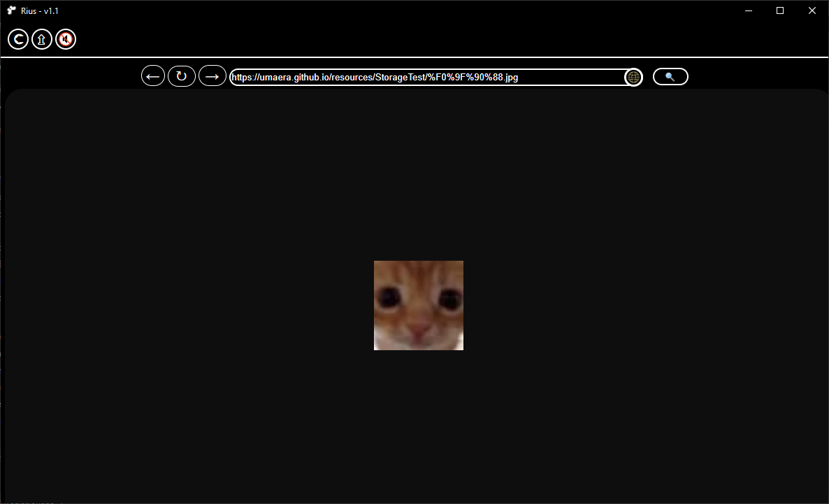The image size is (829, 504).
Task: Click the page content scrollbar edge
Action: coord(3,294)
